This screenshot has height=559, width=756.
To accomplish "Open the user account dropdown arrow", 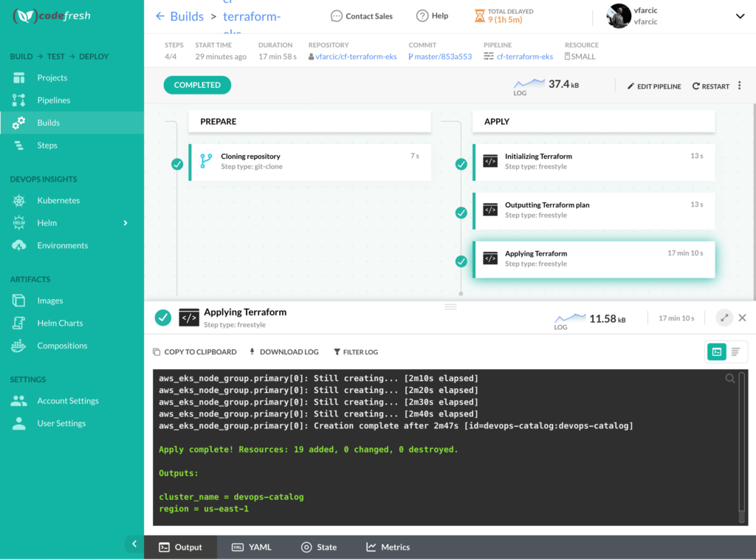I will [740, 16].
